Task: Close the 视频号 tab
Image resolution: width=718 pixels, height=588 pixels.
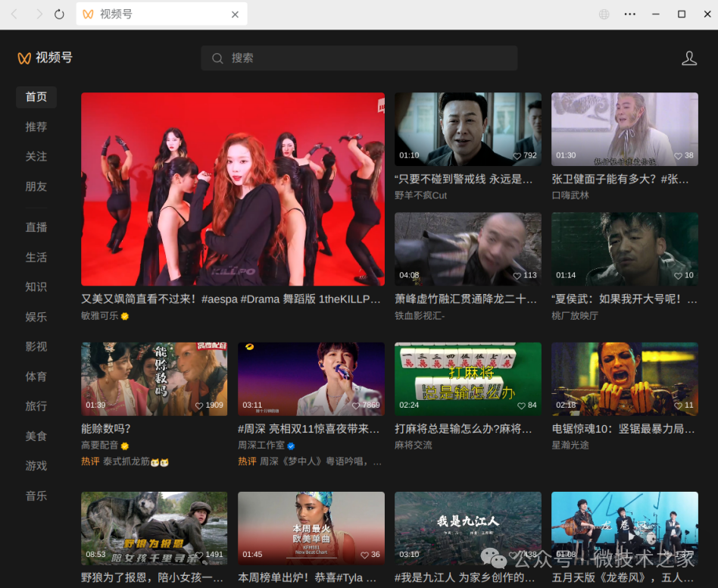Action: point(235,14)
